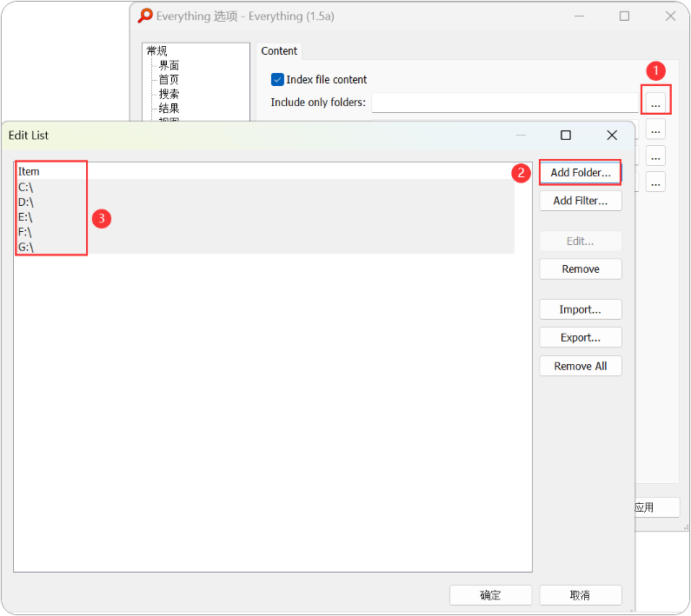Close the Edit List dialog
The image size is (691, 616).
612,136
